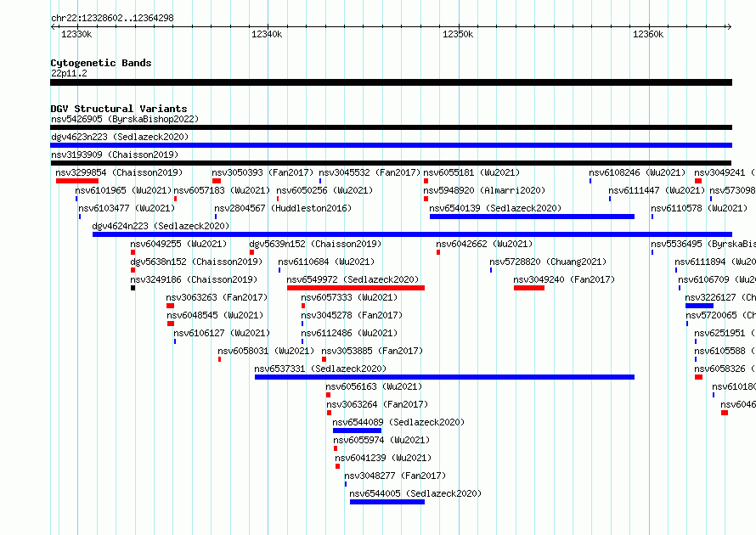Select nsv6057183 (Wu2021) label

[222, 190]
